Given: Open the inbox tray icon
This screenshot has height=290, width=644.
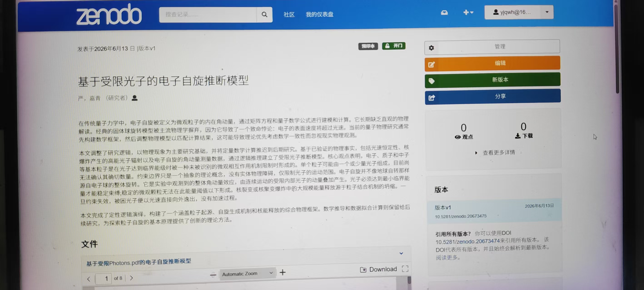Looking at the screenshot, I should pyautogui.click(x=444, y=12).
